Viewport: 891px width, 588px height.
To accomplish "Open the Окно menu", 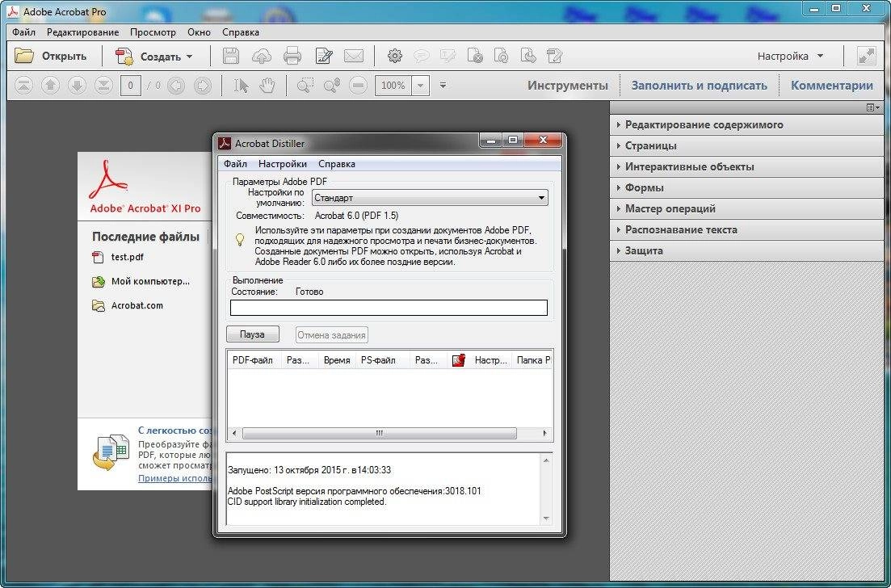I will tap(199, 32).
